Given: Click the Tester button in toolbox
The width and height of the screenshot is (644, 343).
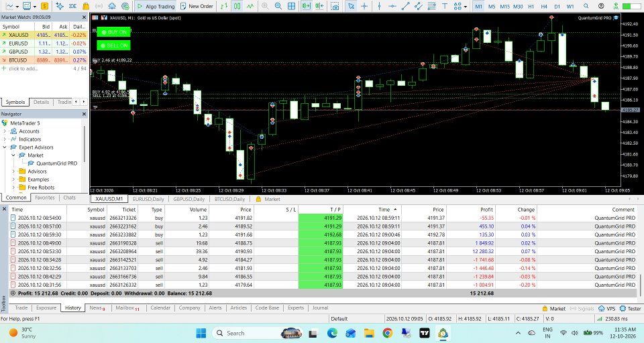Looking at the screenshot, I should (631, 309).
